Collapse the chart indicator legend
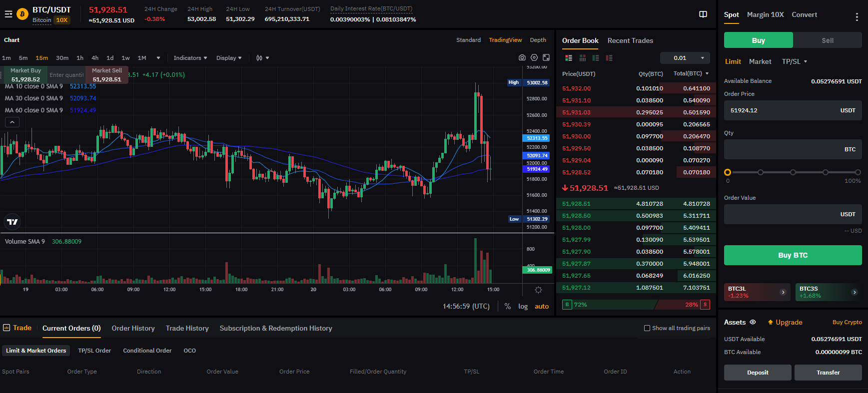The image size is (868, 393). point(12,122)
